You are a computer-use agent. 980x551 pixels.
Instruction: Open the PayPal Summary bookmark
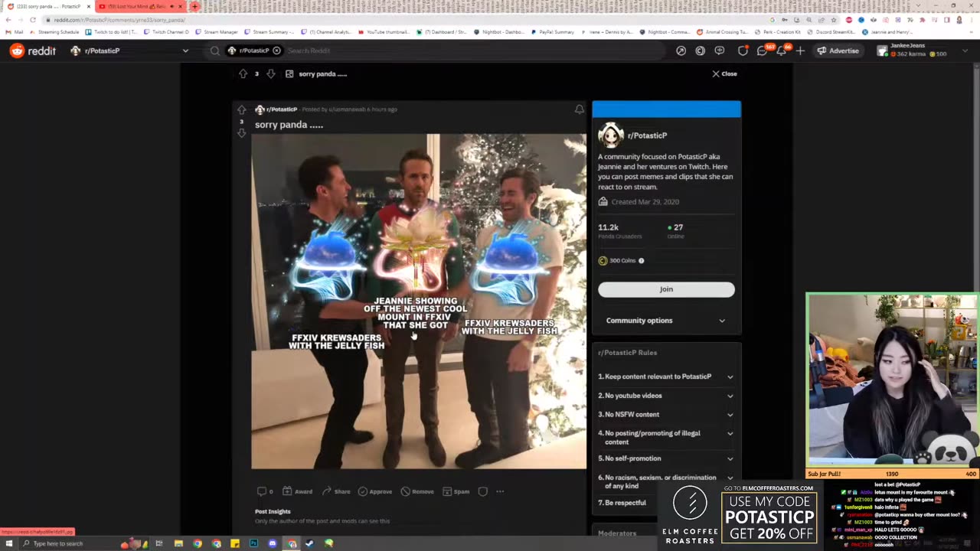[x=553, y=32]
